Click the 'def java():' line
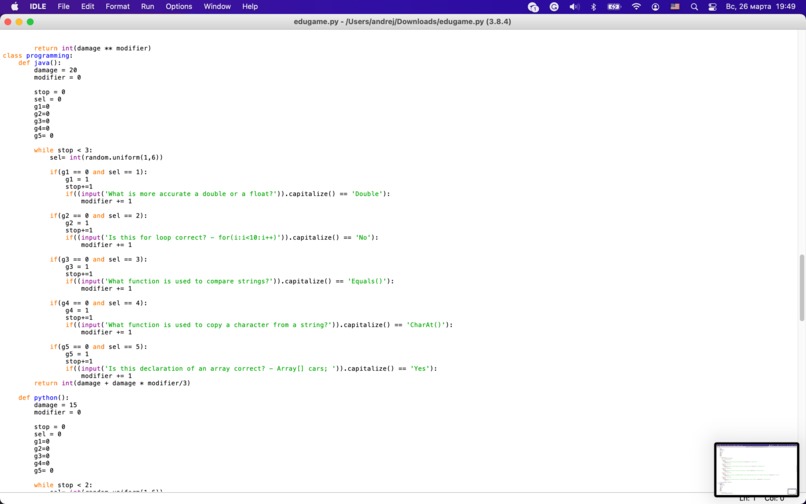The image size is (806, 504). pyautogui.click(x=40, y=63)
